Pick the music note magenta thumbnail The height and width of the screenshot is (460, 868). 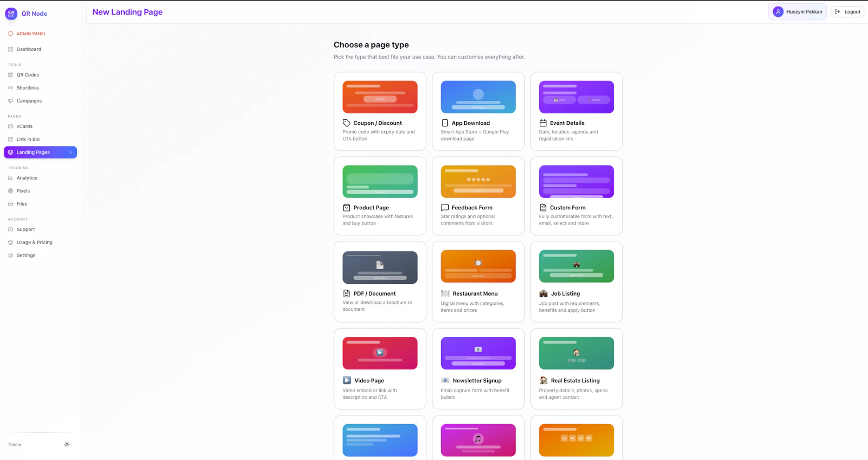click(x=478, y=440)
